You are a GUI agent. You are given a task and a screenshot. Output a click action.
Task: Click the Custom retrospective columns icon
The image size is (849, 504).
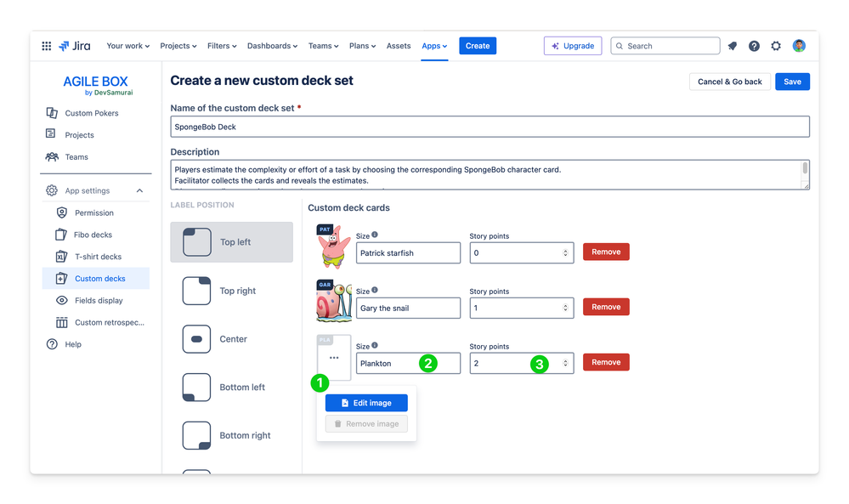tap(62, 323)
